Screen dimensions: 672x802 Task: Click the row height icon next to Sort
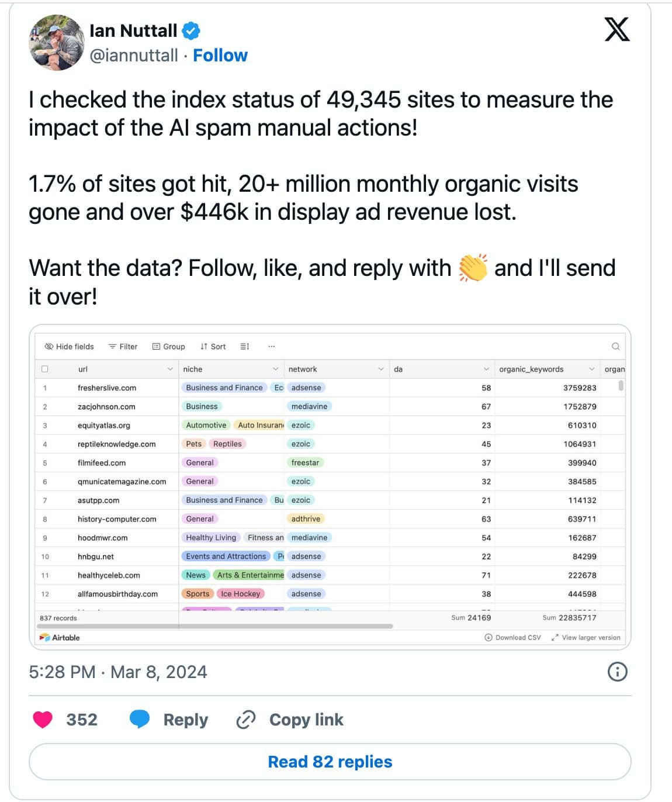point(244,346)
